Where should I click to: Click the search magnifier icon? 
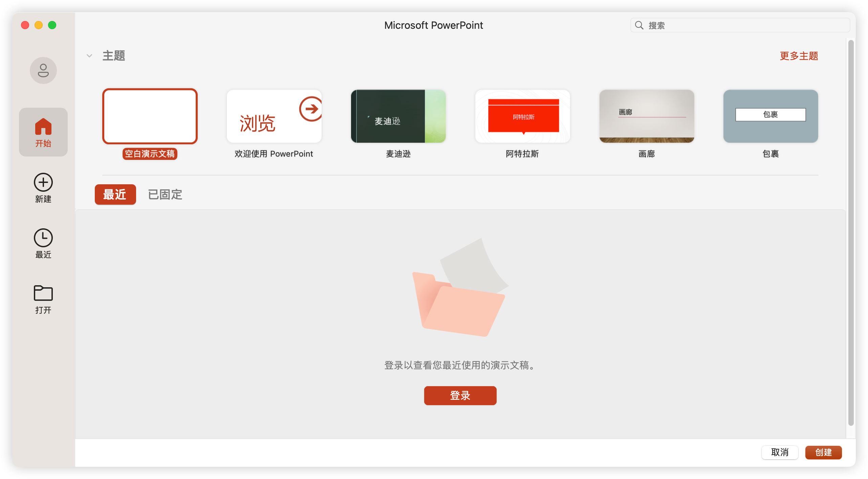click(639, 25)
